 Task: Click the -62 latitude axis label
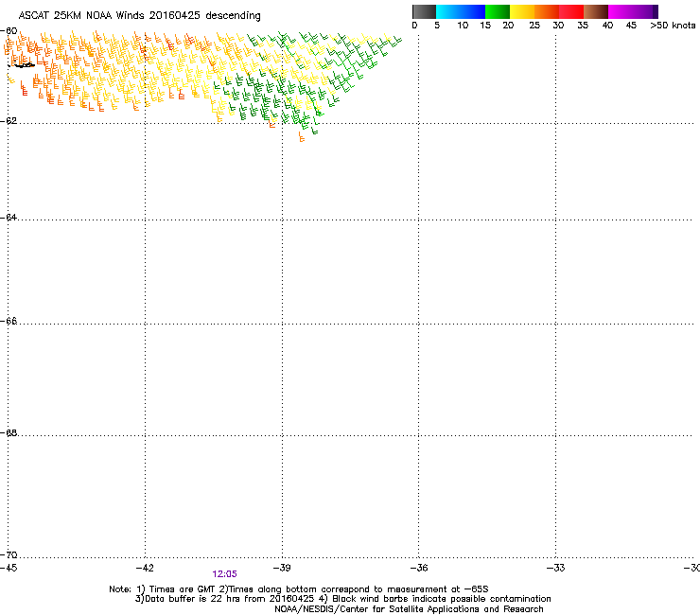coord(9,120)
